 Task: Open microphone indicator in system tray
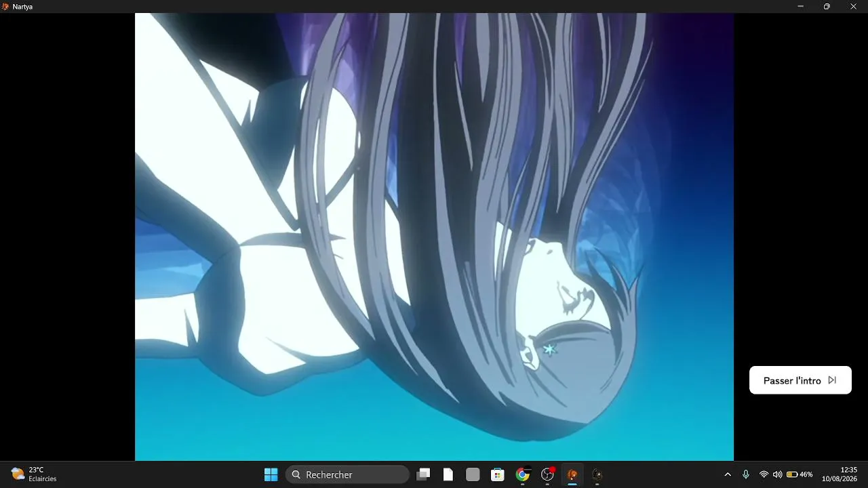coord(746,474)
